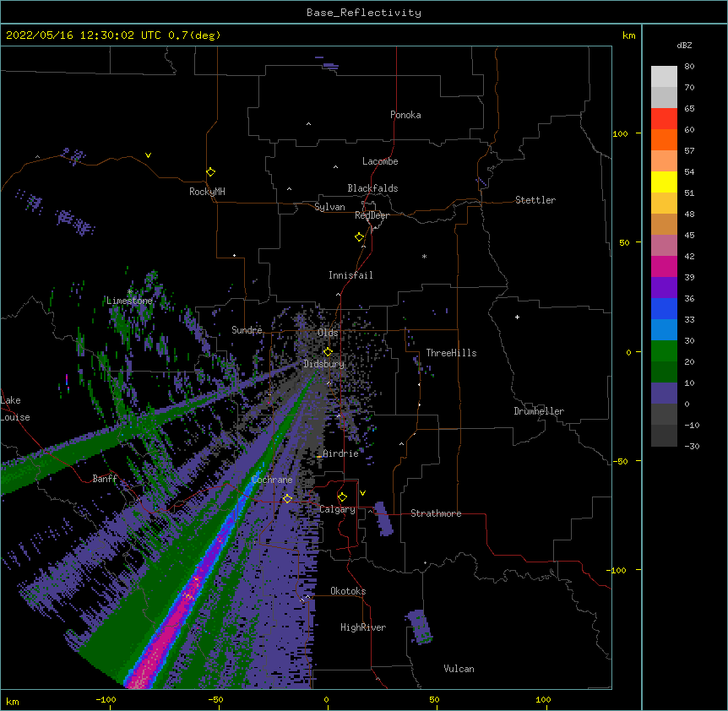Click the Strathmore label
This screenshot has width=728, height=711.
(436, 513)
